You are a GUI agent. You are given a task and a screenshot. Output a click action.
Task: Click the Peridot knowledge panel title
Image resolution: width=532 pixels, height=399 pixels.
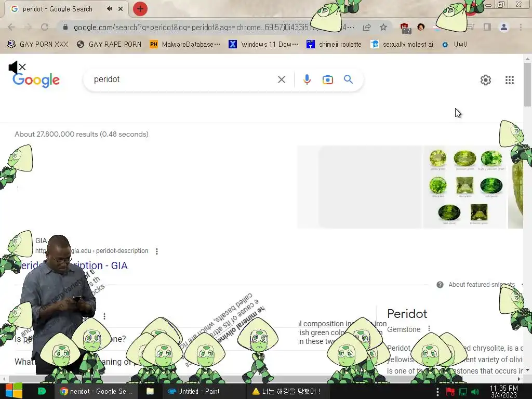pos(407,314)
